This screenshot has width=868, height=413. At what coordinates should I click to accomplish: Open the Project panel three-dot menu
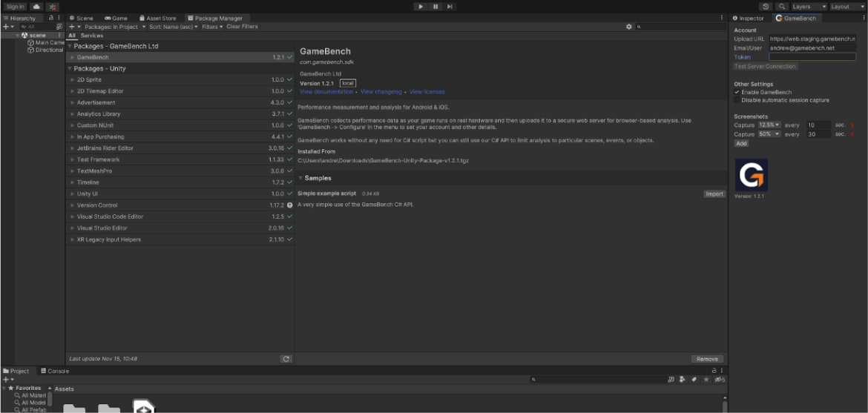coord(722,371)
